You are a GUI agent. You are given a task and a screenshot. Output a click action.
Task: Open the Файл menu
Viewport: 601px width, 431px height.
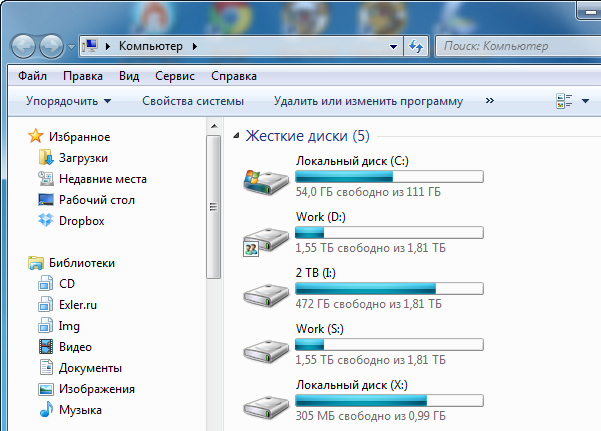point(32,76)
